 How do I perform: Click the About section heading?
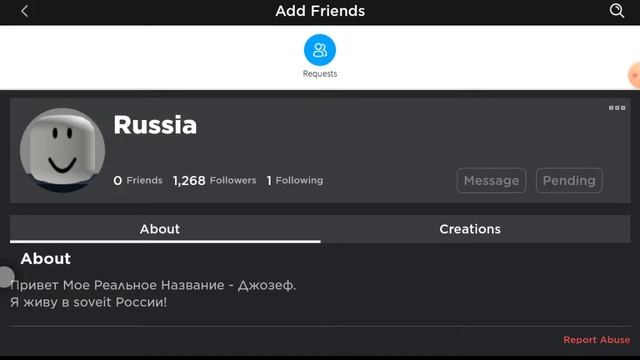point(46,258)
